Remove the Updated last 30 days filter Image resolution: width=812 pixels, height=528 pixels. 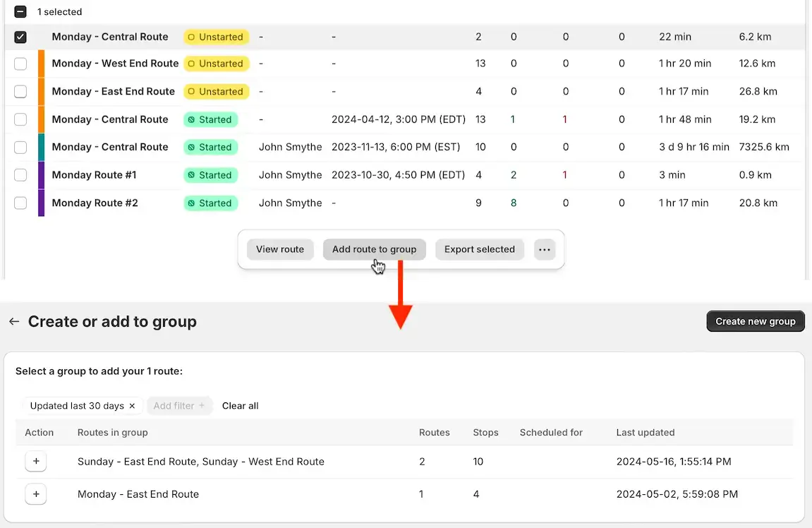[x=132, y=406]
